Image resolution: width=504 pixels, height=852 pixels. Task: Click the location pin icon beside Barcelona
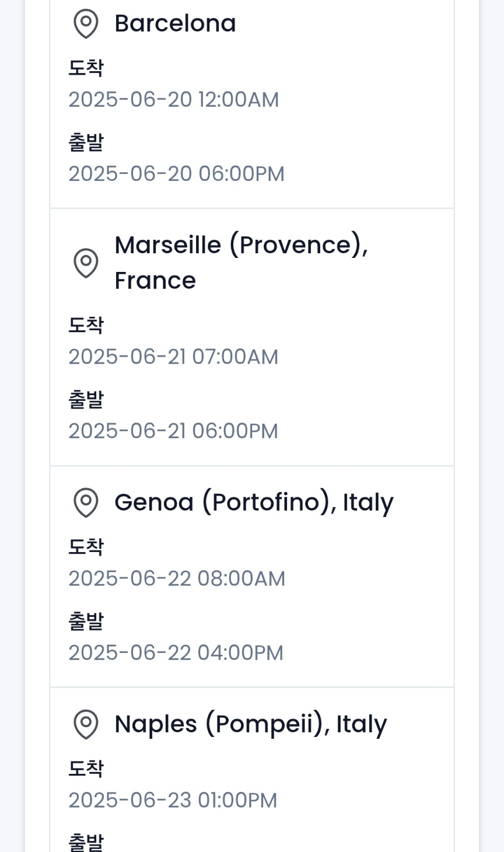pyautogui.click(x=86, y=24)
